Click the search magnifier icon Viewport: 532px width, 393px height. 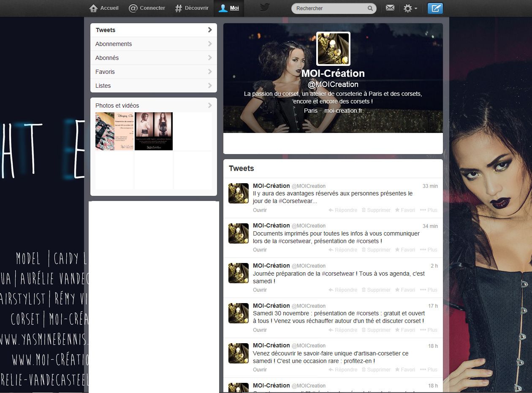370,8
